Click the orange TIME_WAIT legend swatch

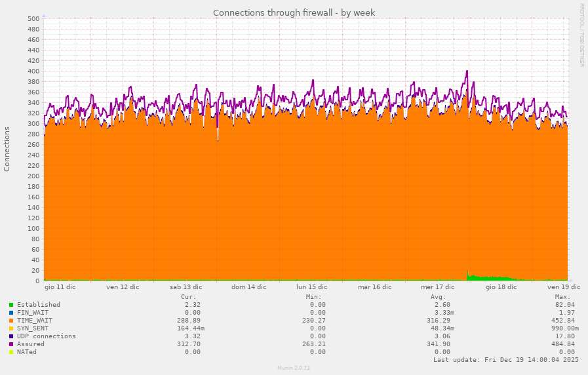click(x=11, y=321)
